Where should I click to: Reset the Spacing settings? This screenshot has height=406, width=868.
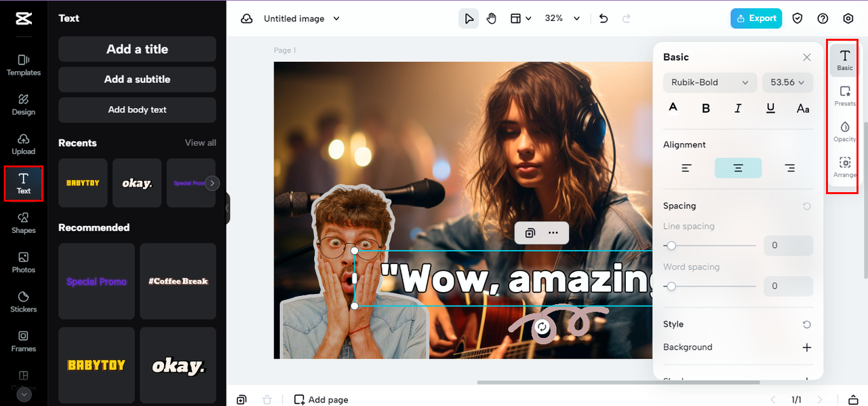click(x=807, y=206)
